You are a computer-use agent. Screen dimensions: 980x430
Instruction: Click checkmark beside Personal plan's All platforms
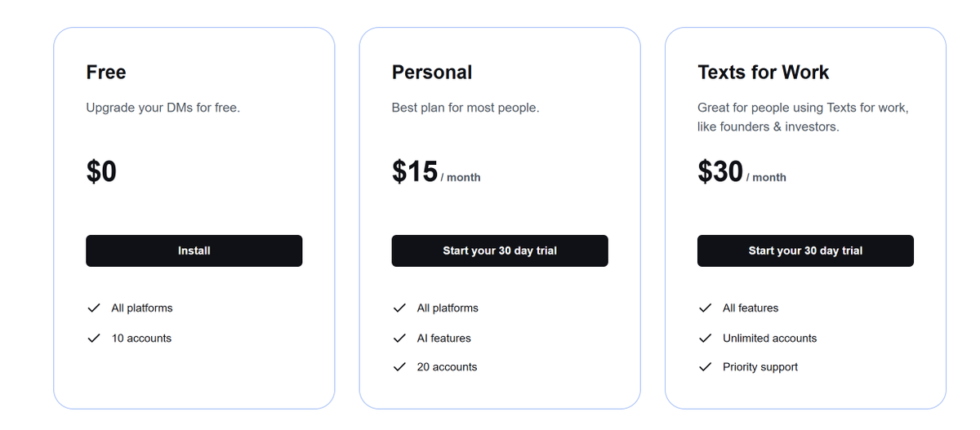(x=399, y=308)
